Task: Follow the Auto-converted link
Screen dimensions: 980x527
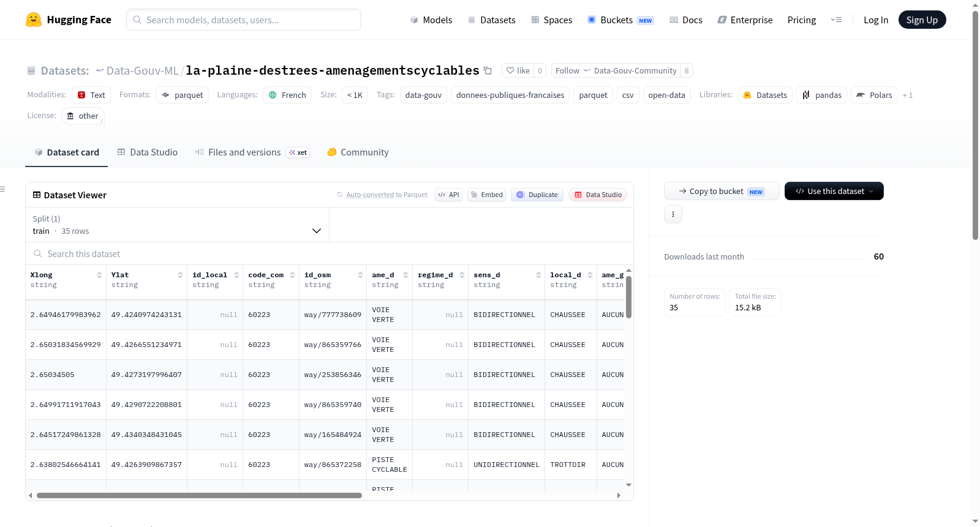Action: pos(370,195)
